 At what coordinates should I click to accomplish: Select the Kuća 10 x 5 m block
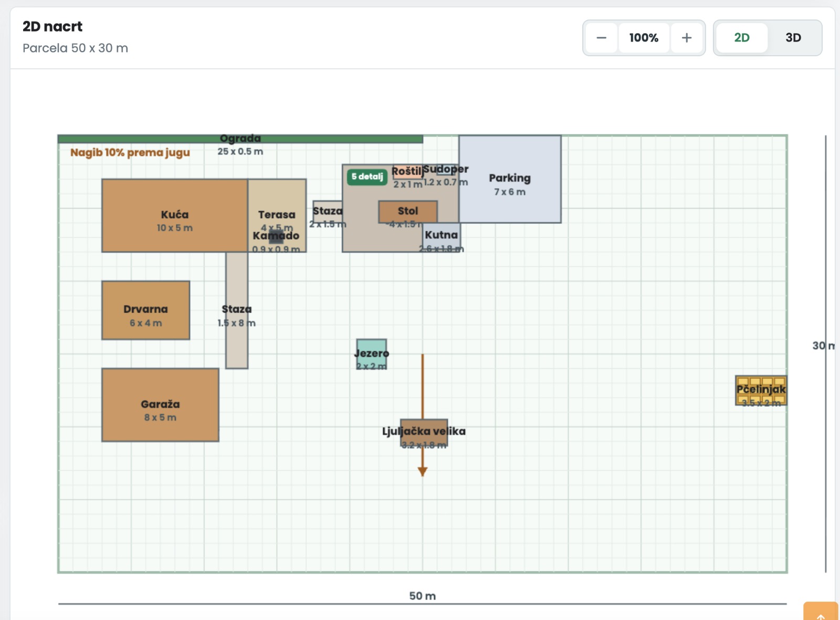click(175, 215)
